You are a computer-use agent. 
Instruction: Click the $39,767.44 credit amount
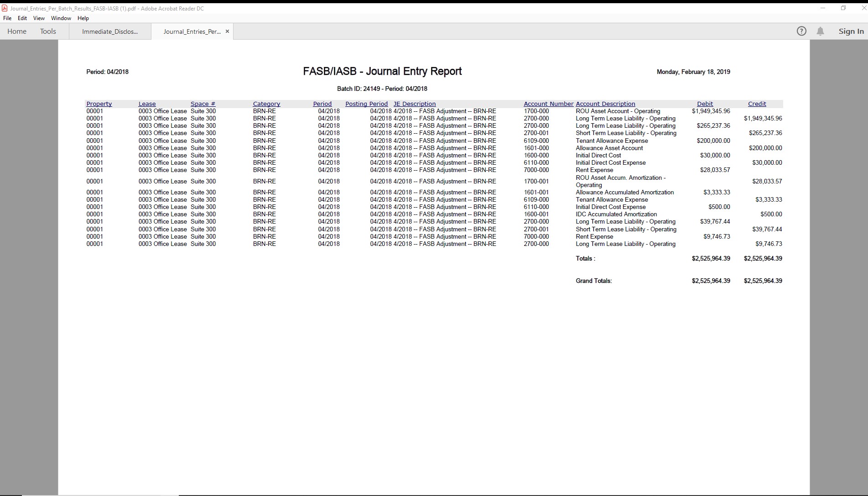pyautogui.click(x=767, y=230)
